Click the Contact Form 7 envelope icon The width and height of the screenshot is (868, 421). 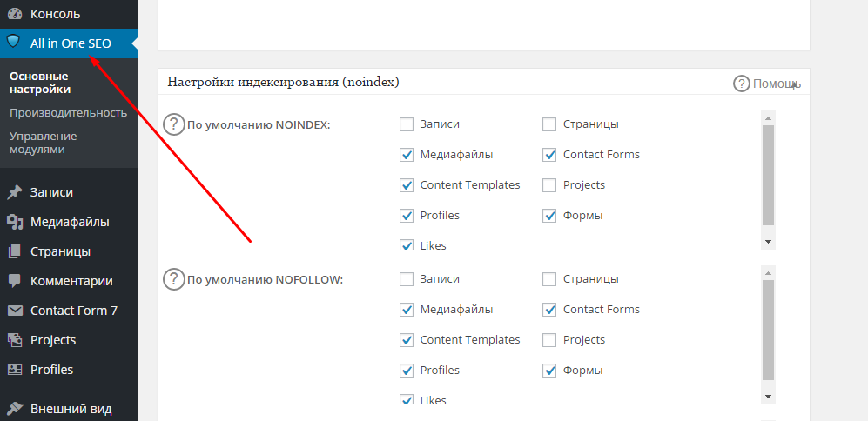[14, 311]
